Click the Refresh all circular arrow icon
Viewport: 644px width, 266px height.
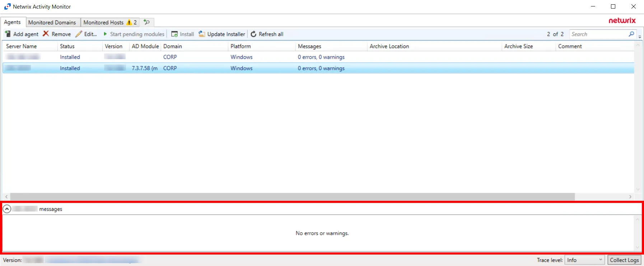click(253, 34)
